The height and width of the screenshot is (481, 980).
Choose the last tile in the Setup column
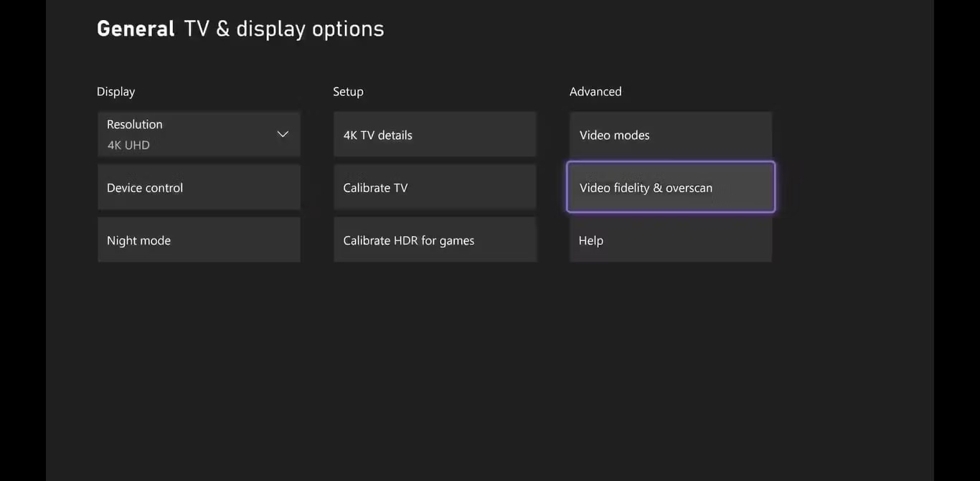pos(435,240)
